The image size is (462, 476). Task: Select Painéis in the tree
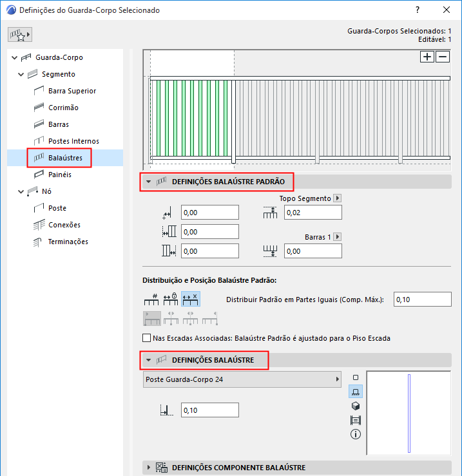click(x=59, y=175)
